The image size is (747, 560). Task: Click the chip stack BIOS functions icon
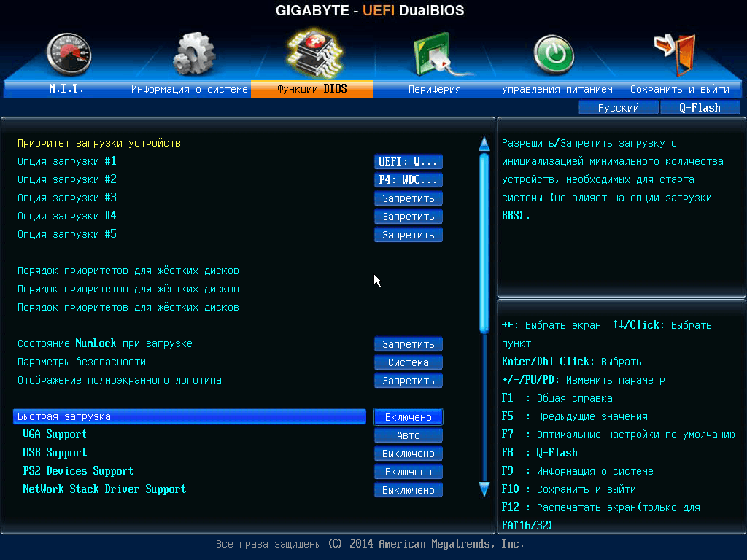314,54
